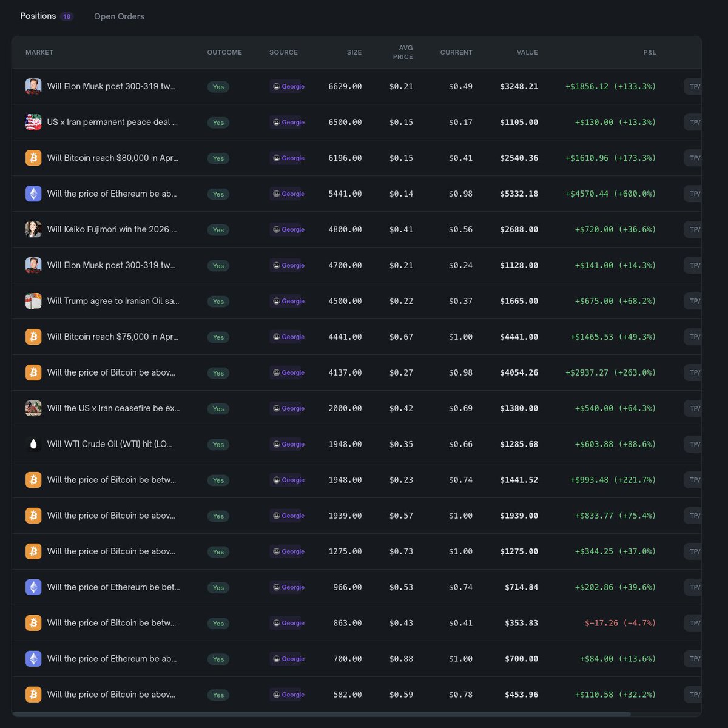Viewport: 728px width, 728px height.
Task: Open the 'Will Bitcoin reach $80,000 in Apr...' market
Action: coord(113,158)
